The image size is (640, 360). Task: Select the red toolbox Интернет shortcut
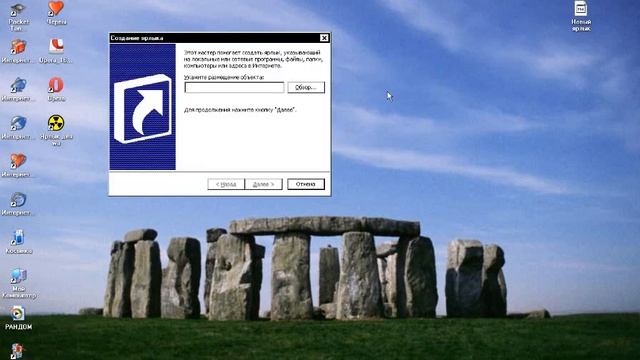pyautogui.click(x=18, y=51)
